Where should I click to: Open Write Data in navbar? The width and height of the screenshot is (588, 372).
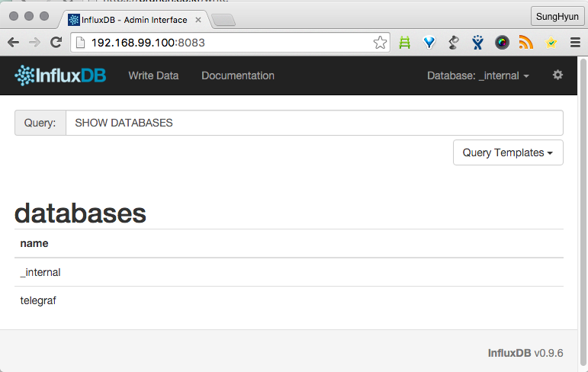click(x=153, y=75)
